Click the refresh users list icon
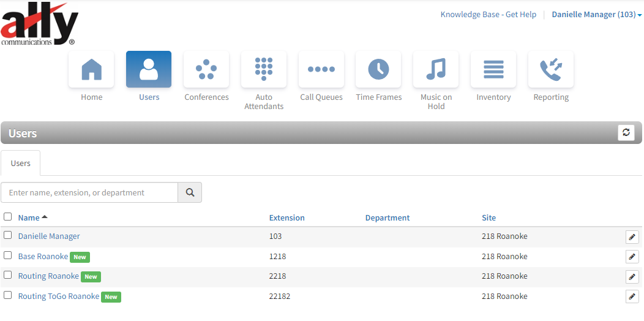Image resolution: width=644 pixels, height=321 pixels. click(626, 133)
